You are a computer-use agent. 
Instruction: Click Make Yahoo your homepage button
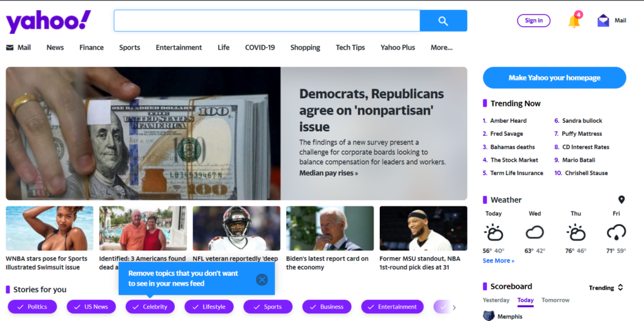(x=554, y=78)
